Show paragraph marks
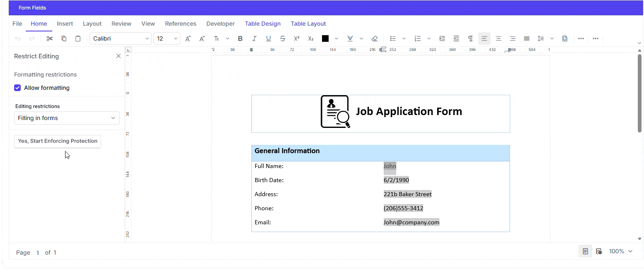Viewport: 644px width, 274px height. point(470,38)
